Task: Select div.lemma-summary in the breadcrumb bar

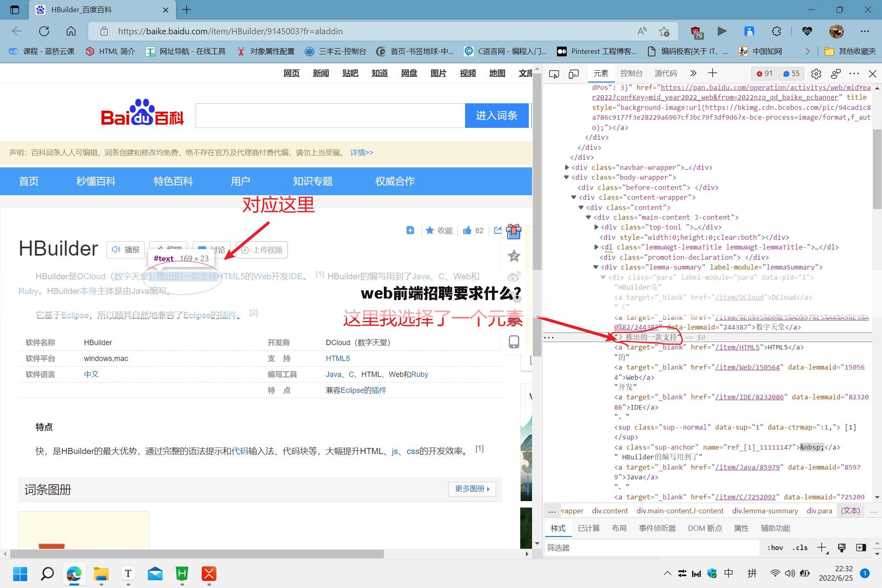Action: tap(765, 511)
